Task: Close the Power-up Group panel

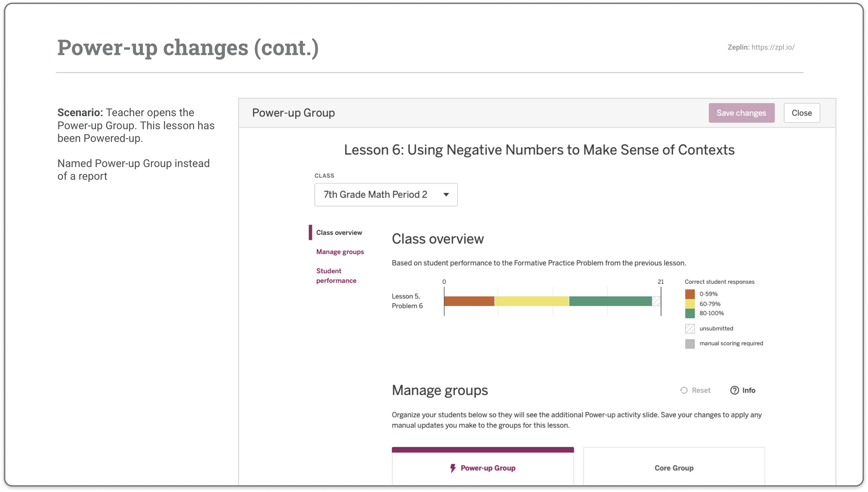Action: pyautogui.click(x=801, y=113)
